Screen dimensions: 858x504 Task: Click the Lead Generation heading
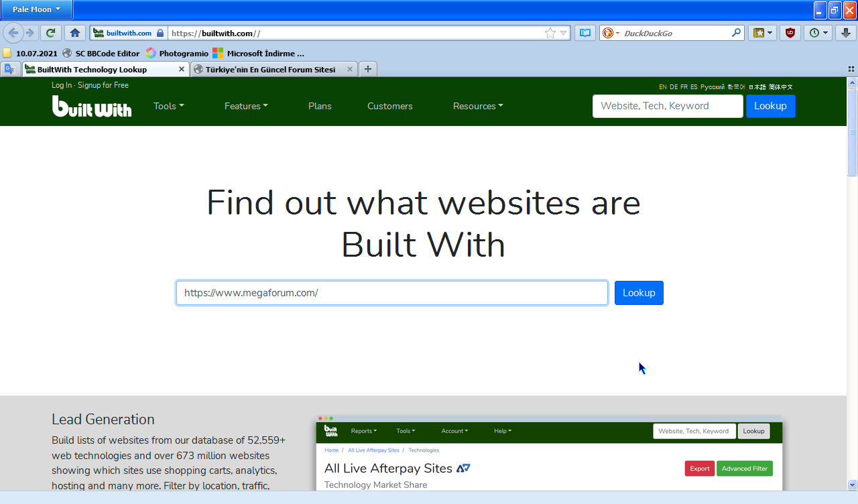[x=103, y=420]
